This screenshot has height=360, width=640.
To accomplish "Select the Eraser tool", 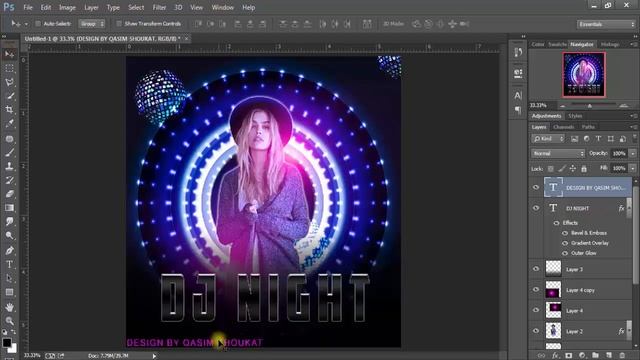I will pyautogui.click(x=9, y=194).
